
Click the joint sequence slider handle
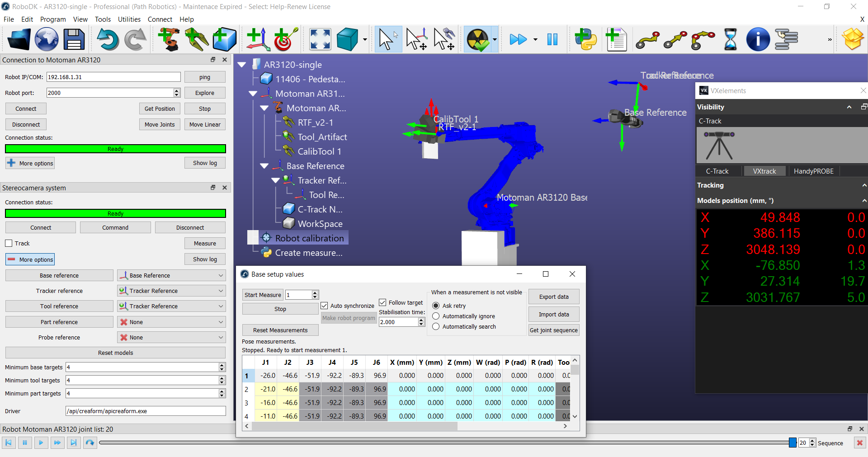(x=792, y=443)
